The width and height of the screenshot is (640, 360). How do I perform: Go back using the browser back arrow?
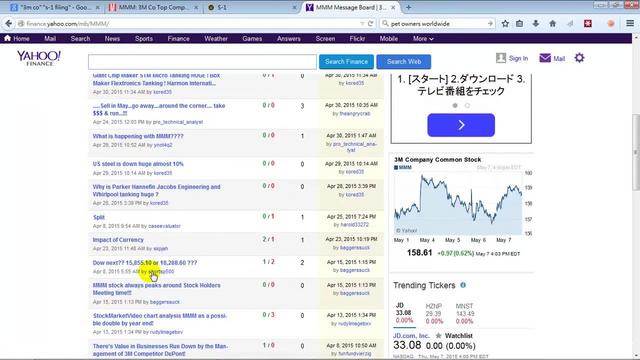pyautogui.click(x=9, y=24)
